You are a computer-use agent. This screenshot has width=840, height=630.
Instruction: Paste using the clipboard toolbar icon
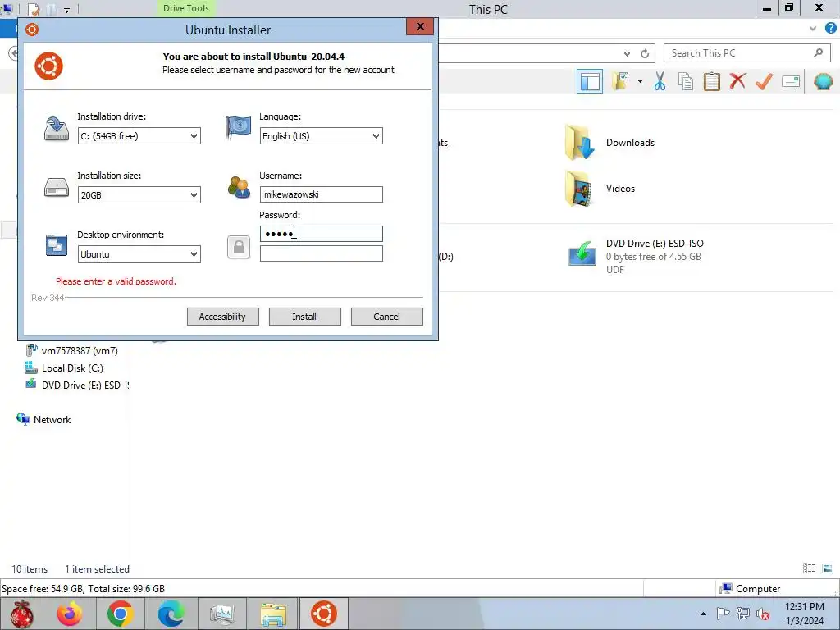711,81
